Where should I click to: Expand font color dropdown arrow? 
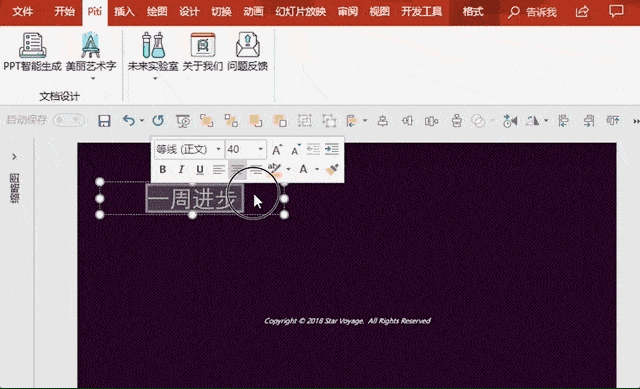[317, 169]
